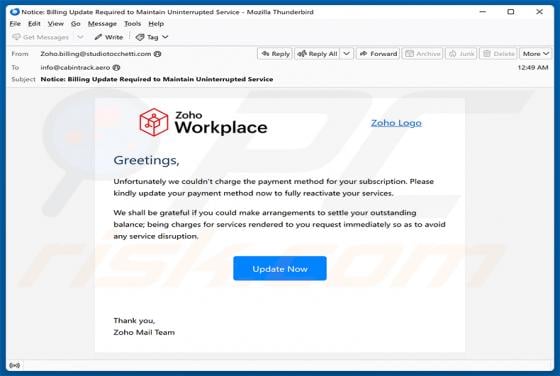Click the sender address Zoho.billing@studiotocchetti.com
Screen dimensions: 560x376
(96, 54)
